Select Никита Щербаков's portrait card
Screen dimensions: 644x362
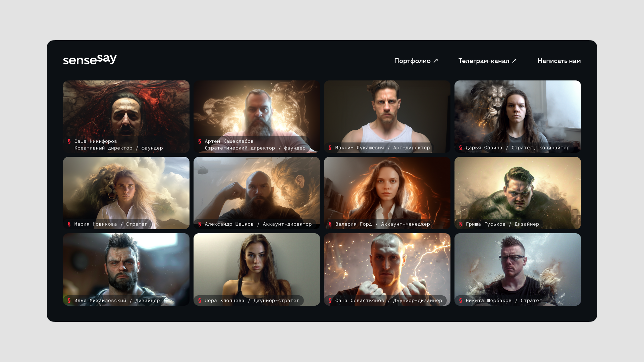[x=518, y=269]
